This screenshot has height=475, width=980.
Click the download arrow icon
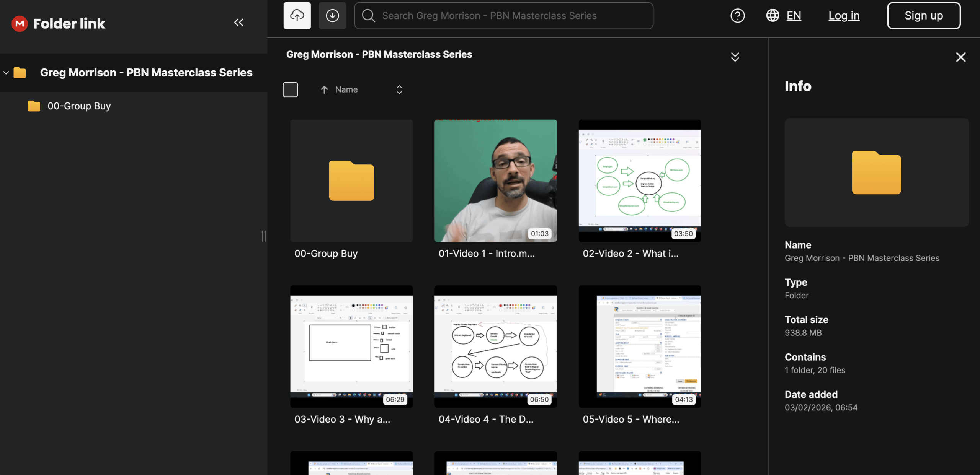[332, 16]
